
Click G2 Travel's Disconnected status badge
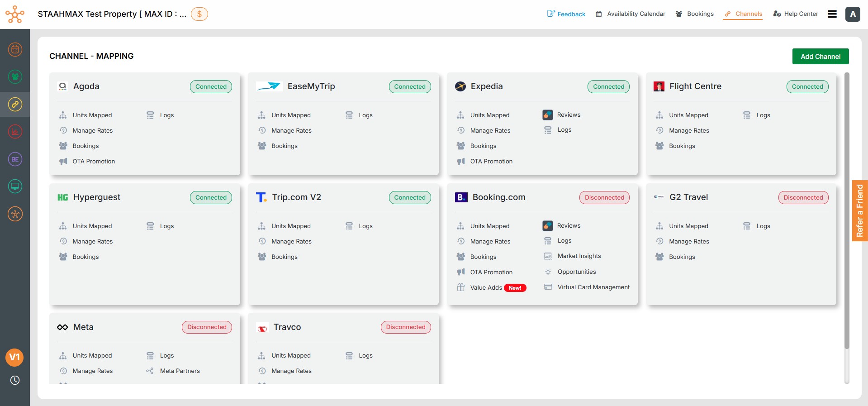tap(803, 197)
